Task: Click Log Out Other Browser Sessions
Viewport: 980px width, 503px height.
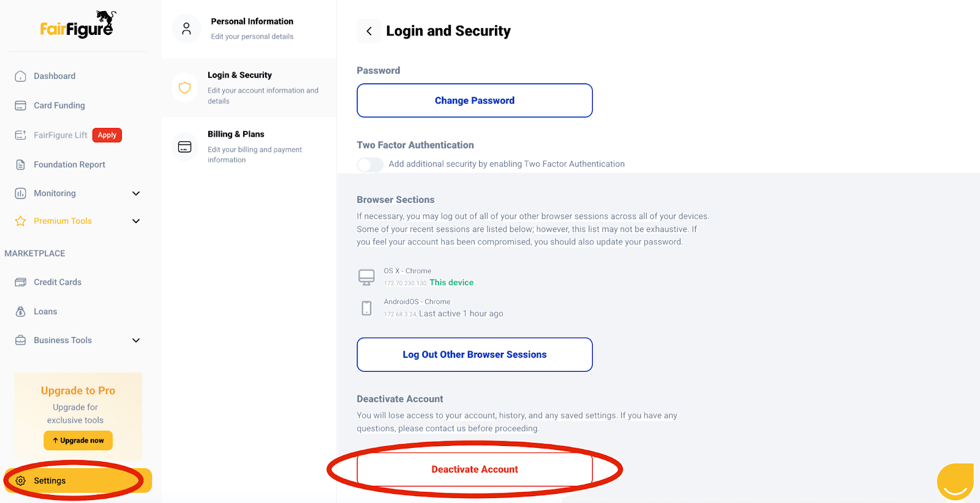Action: coord(474,355)
